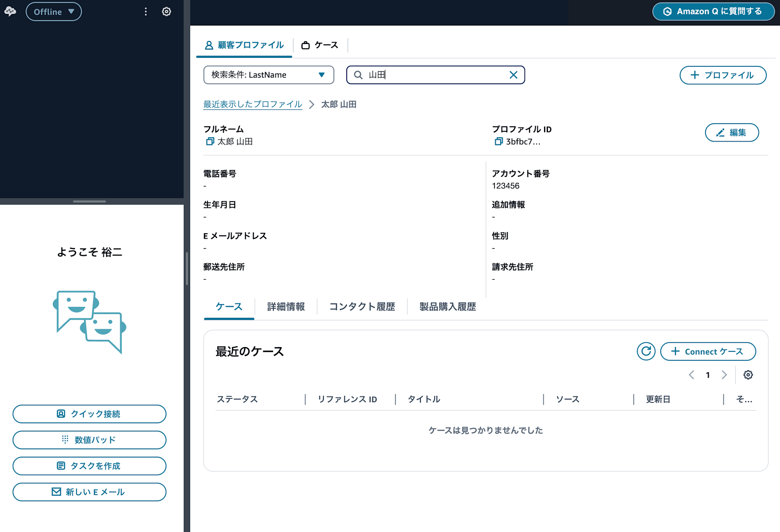The image size is (780, 532).
Task: Open the three-dot more options menu
Action: pyautogui.click(x=146, y=12)
